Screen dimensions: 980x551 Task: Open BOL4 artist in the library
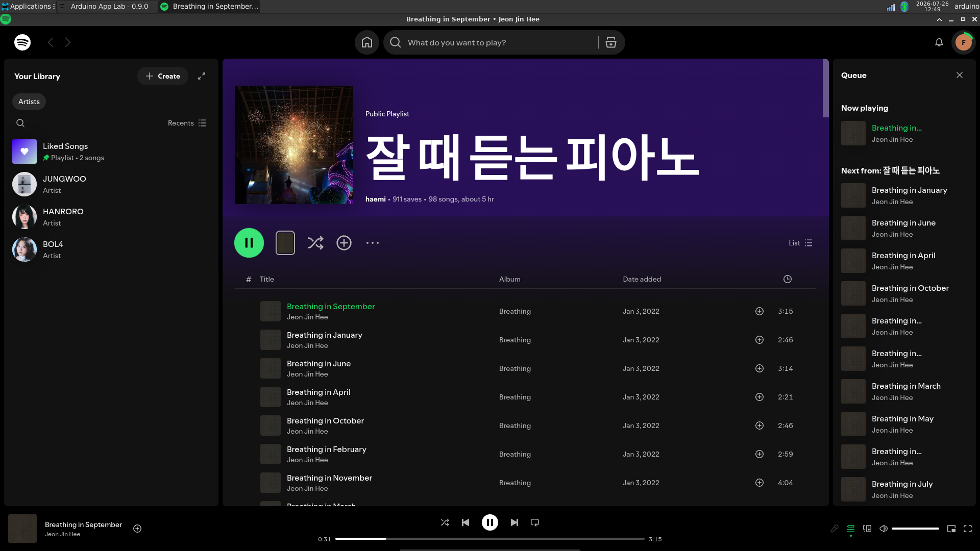point(111,249)
